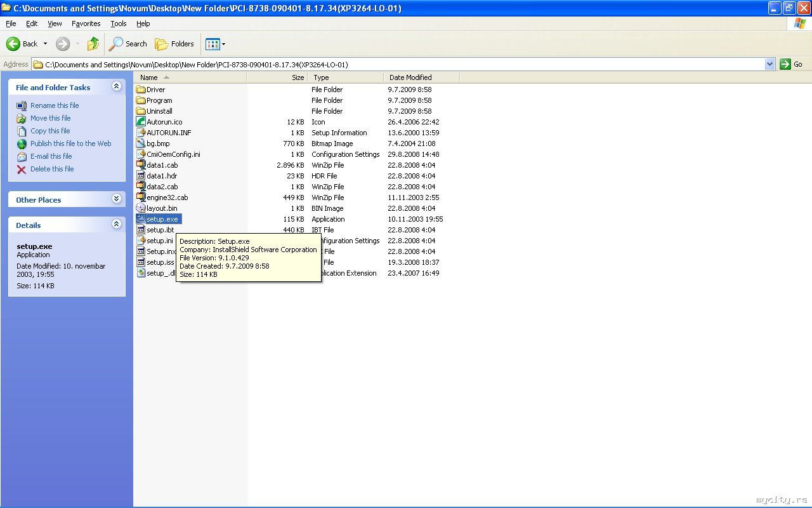Click the 770 KB size of bg.bmp
The image size is (812, 508).
[x=294, y=144]
